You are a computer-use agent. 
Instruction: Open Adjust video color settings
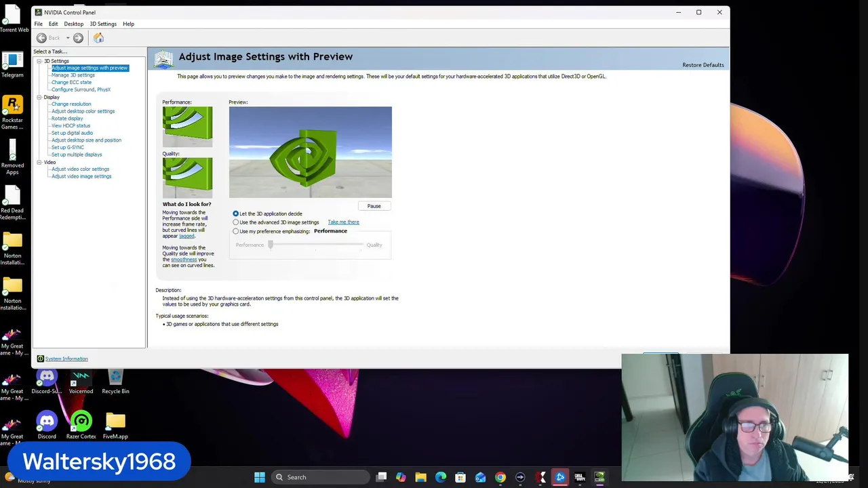point(80,169)
